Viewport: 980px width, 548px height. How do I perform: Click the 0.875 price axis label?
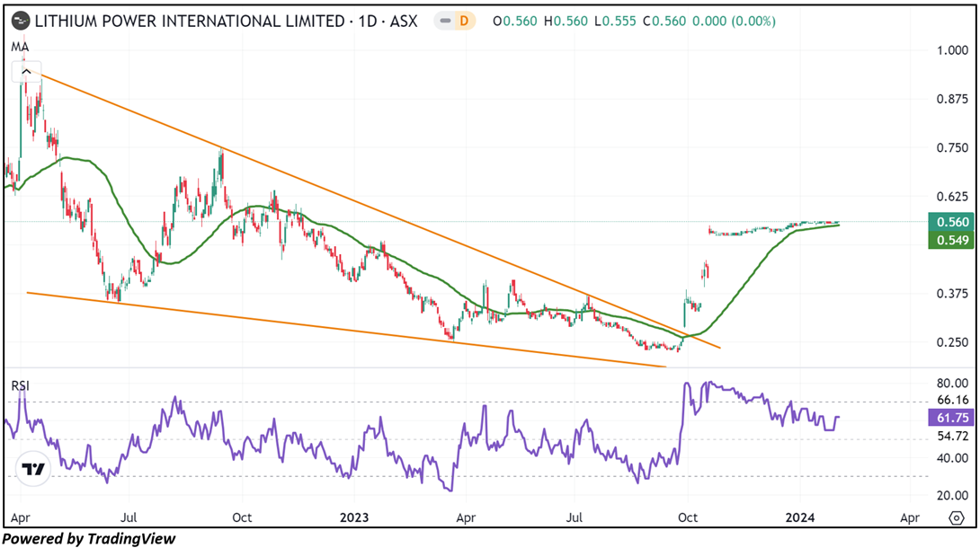(x=952, y=99)
